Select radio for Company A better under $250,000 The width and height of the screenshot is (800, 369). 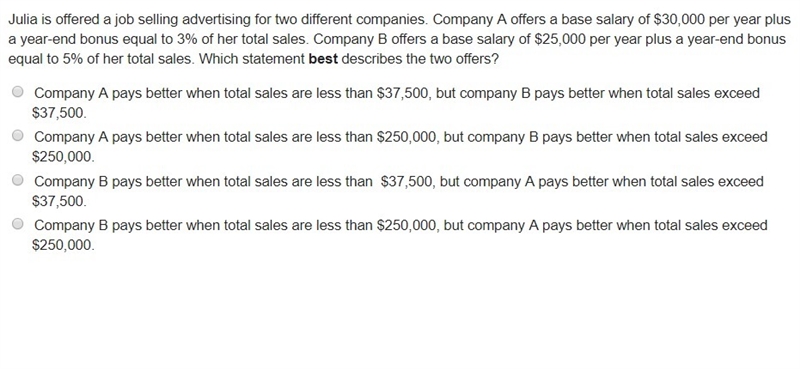point(18,136)
